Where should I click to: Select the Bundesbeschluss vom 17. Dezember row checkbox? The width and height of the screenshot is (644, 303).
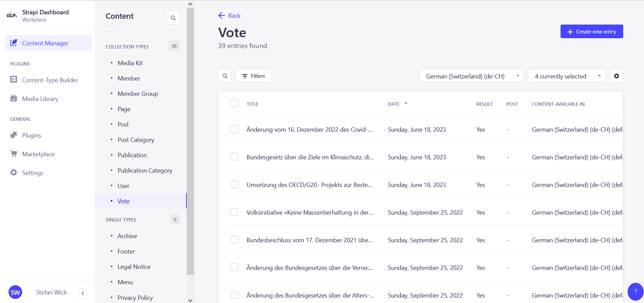[x=234, y=240]
